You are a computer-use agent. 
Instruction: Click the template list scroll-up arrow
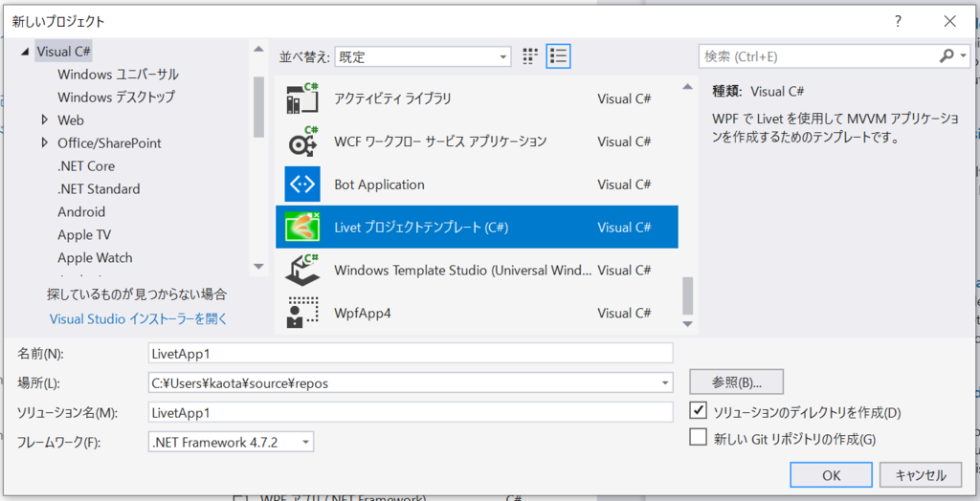tap(687, 87)
